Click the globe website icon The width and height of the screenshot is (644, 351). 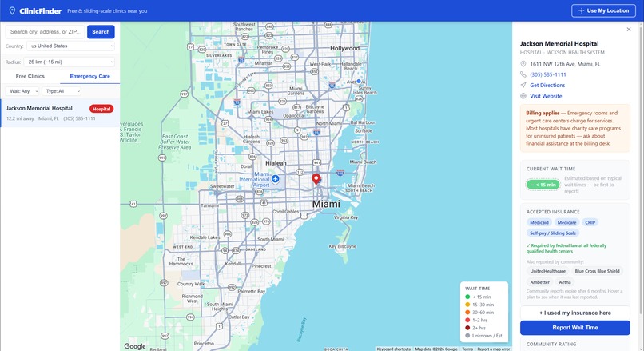coord(523,96)
